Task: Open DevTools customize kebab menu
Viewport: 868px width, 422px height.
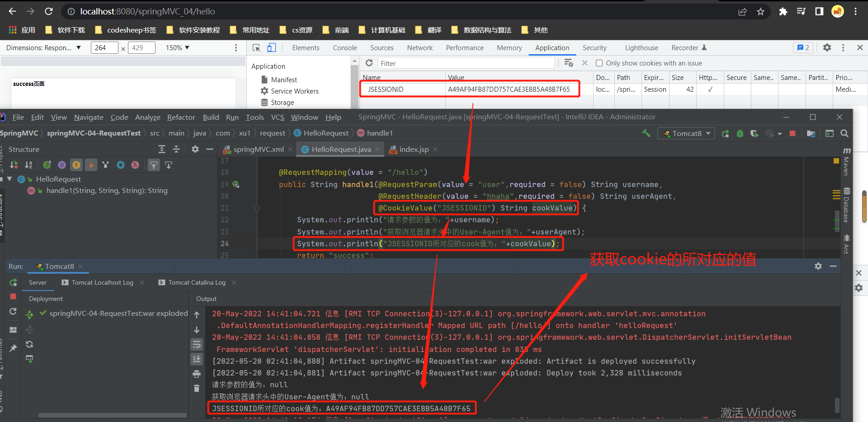Action: (x=843, y=47)
